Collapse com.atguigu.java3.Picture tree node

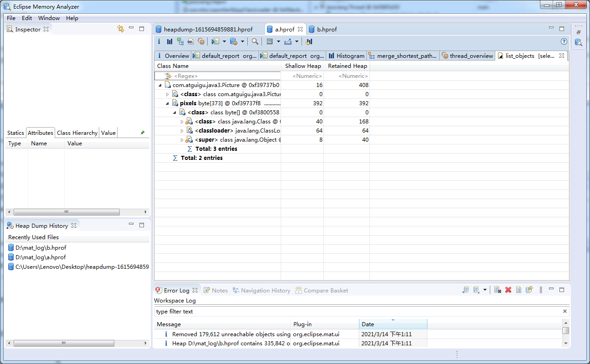tap(160, 85)
